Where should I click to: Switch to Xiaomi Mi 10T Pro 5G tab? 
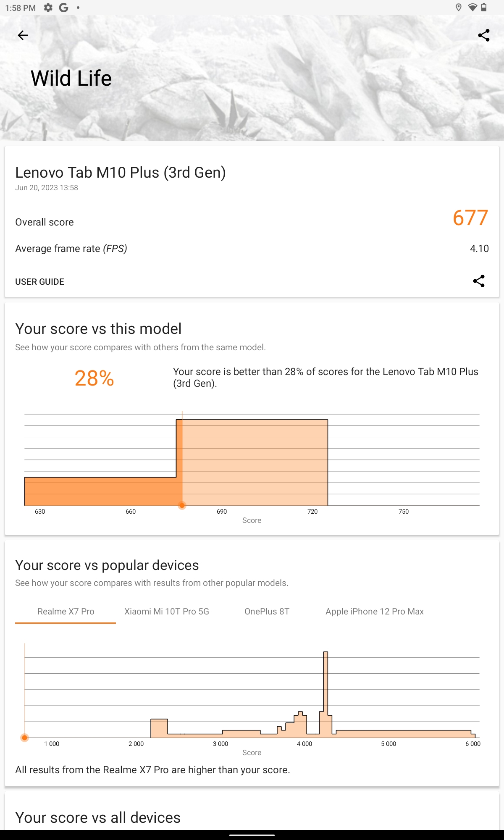[x=167, y=612]
